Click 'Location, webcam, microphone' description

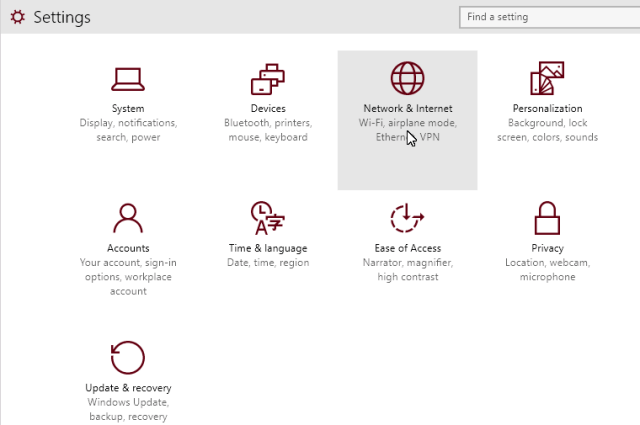tap(547, 269)
